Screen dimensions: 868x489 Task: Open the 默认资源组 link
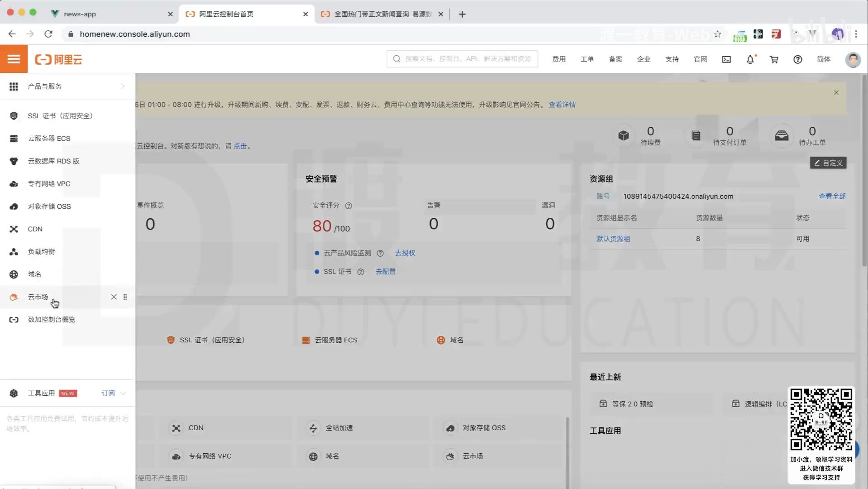(613, 239)
